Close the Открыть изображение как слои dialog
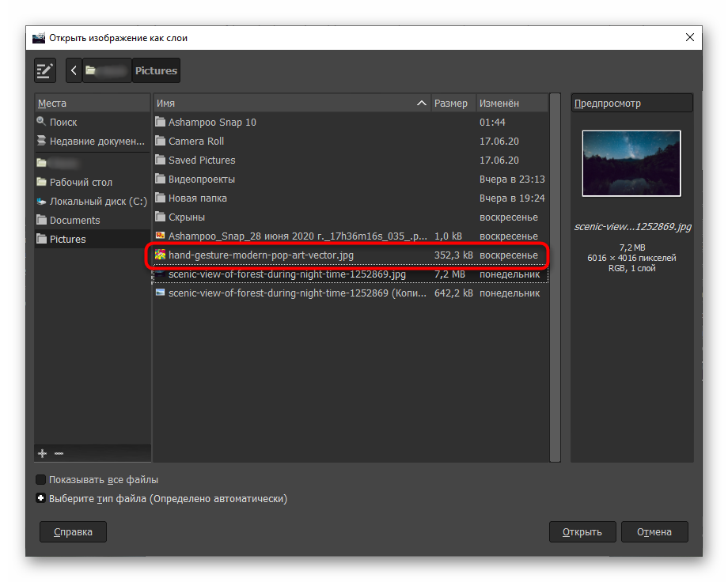 pos(690,38)
